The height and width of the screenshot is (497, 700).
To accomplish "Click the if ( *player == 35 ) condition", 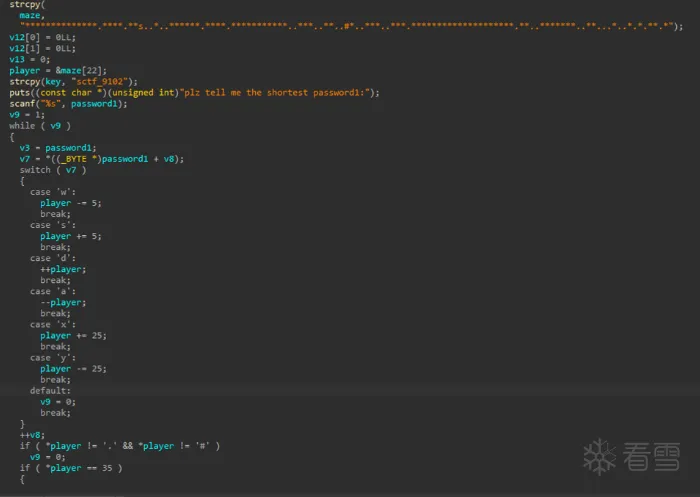I will point(70,467).
